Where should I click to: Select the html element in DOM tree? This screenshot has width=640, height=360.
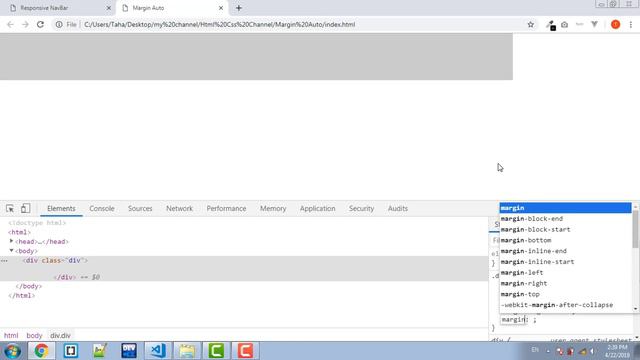[20, 232]
